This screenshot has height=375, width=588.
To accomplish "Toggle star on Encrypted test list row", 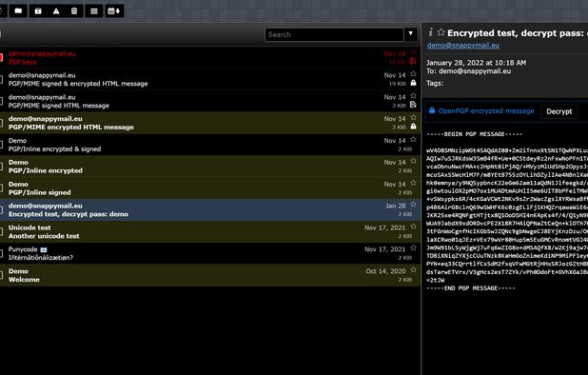I will coord(413,205).
